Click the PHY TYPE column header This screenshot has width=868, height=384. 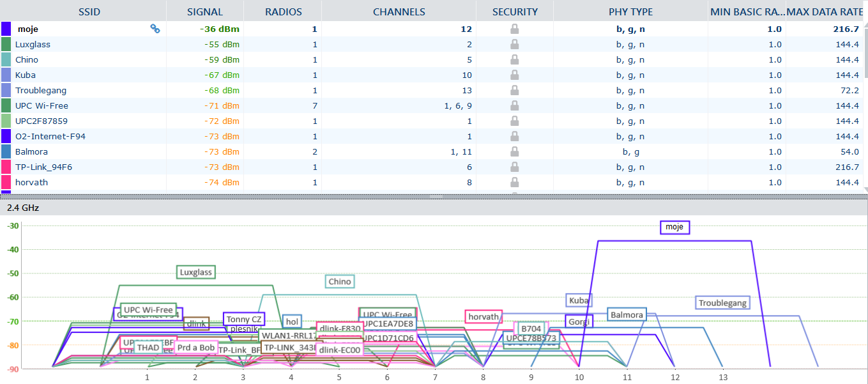tap(630, 12)
